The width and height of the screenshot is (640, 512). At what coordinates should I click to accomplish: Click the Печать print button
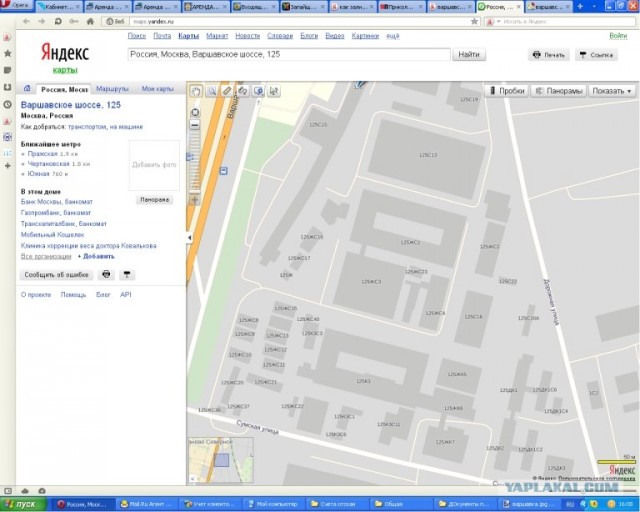pyautogui.click(x=549, y=55)
